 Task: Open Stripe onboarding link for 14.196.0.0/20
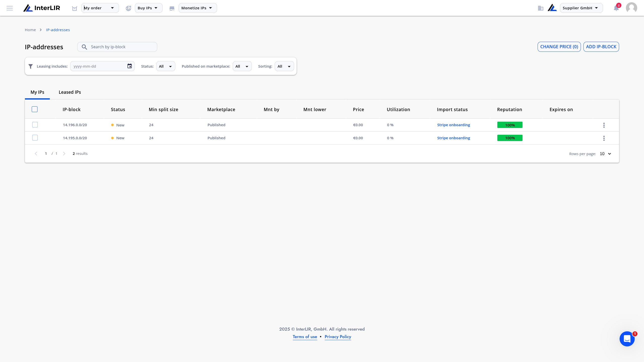click(x=453, y=125)
